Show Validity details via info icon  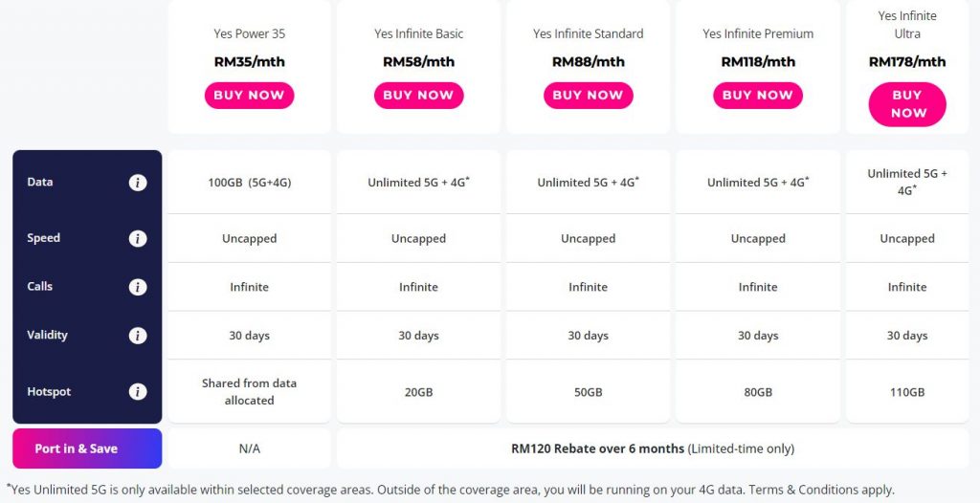(138, 336)
